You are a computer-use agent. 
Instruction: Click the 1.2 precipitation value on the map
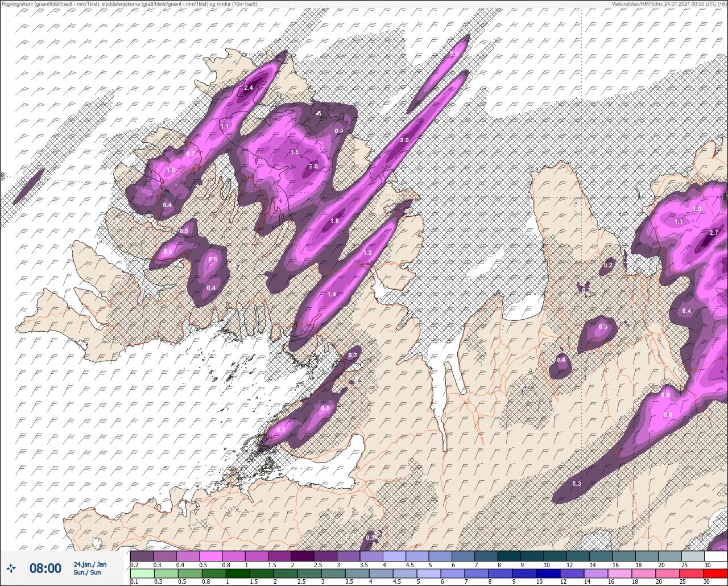click(367, 253)
